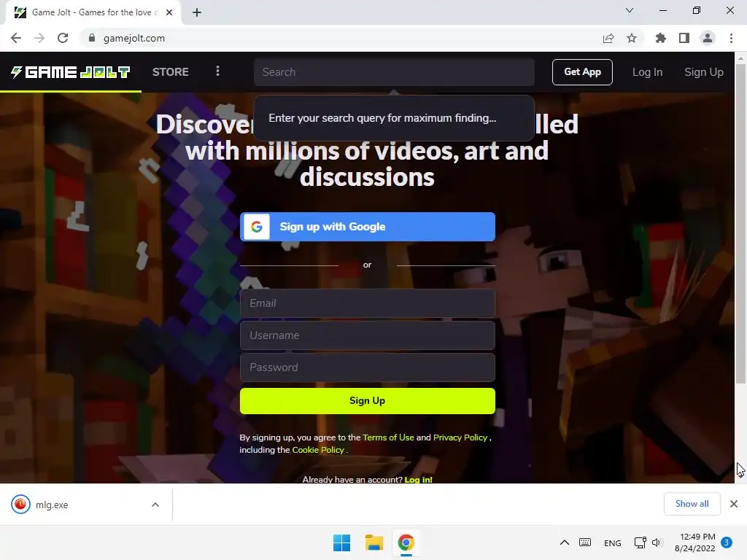Open the volume tray icon

[657, 542]
